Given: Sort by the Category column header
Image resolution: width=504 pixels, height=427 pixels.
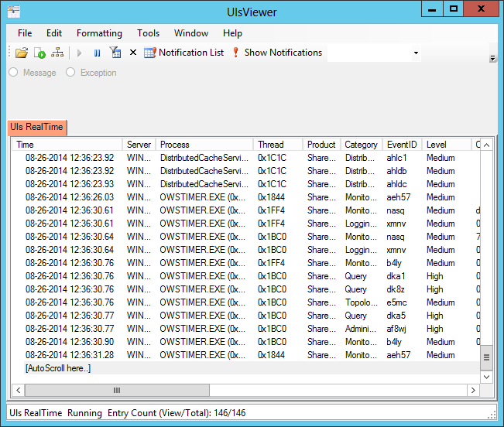Looking at the screenshot, I should tap(362, 145).
